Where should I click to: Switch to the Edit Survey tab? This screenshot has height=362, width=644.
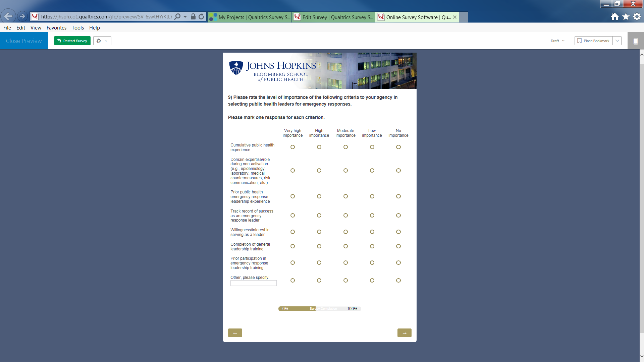click(333, 17)
